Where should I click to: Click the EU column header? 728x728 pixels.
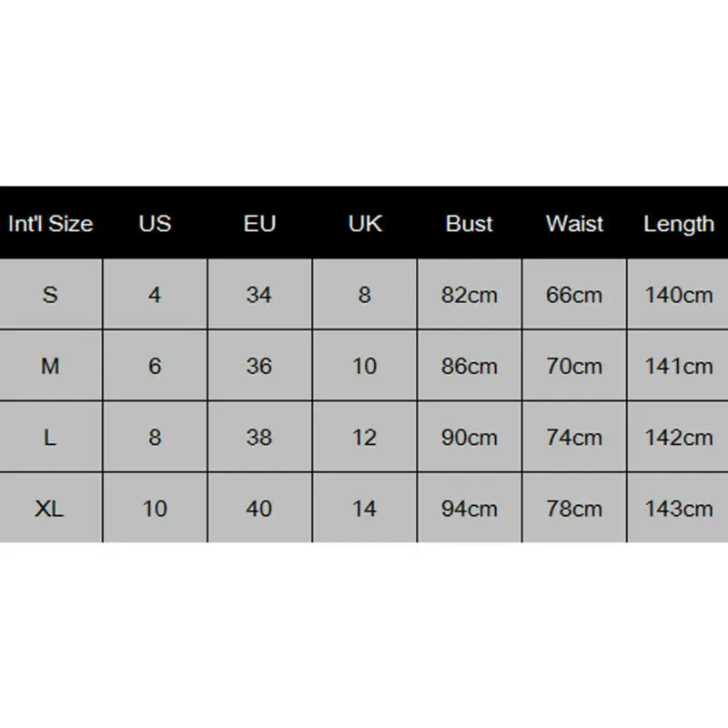click(259, 224)
